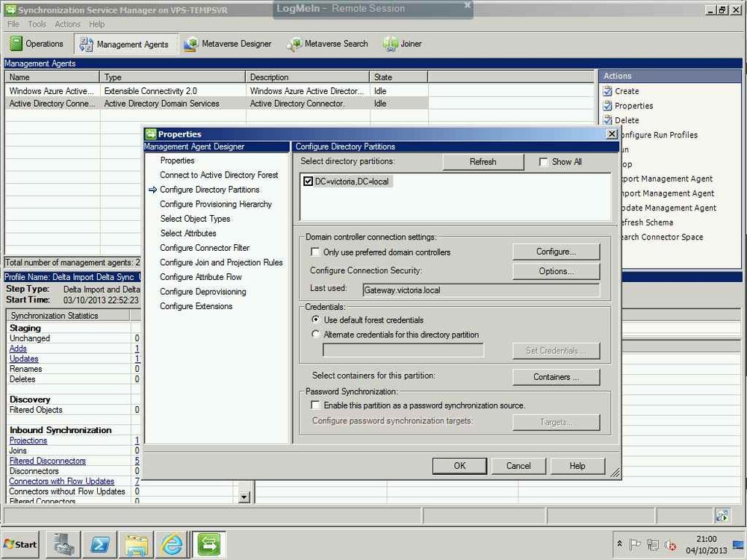This screenshot has height=560, width=747.
Task: Select Connect to Active Directory Forest page
Action: (219, 175)
